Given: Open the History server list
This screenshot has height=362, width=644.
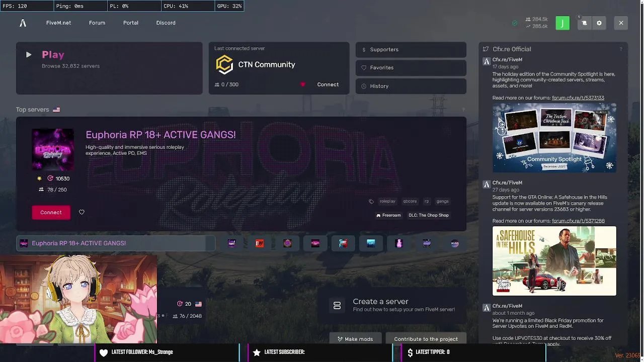Looking at the screenshot, I should (411, 86).
